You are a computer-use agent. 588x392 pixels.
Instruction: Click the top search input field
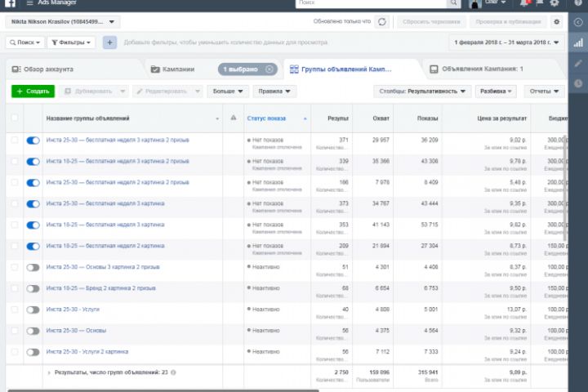click(x=372, y=3)
